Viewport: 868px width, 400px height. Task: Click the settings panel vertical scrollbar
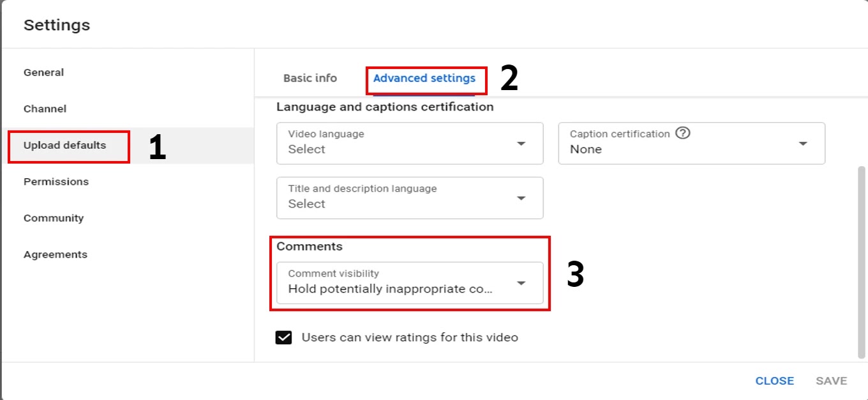pyautogui.click(x=862, y=262)
